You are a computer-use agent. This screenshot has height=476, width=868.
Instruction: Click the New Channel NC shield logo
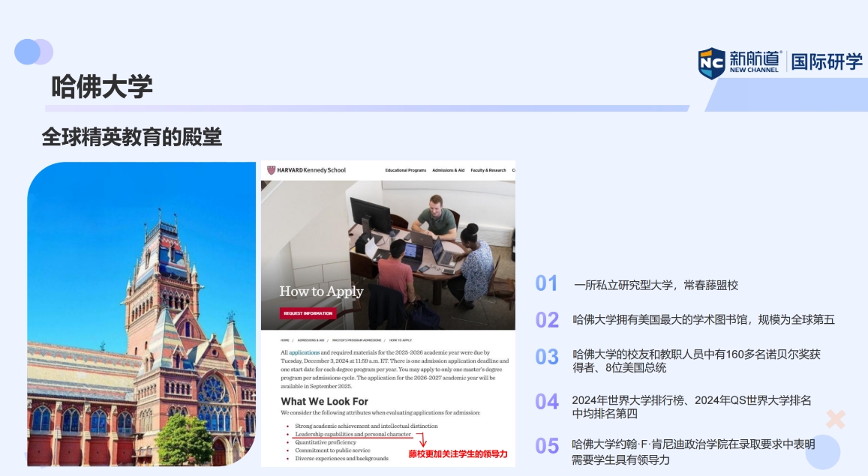click(x=711, y=63)
